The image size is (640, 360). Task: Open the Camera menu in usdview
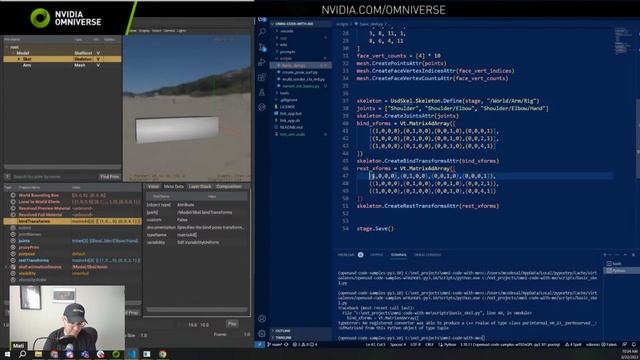click(169, 31)
